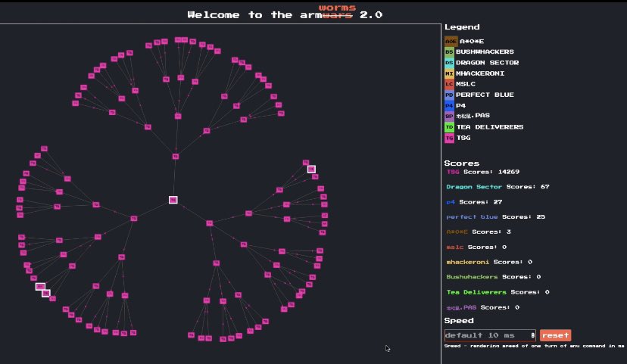Click the mslc Scores: 0 row
Viewport: 627px width, 364px height.
(x=476, y=247)
